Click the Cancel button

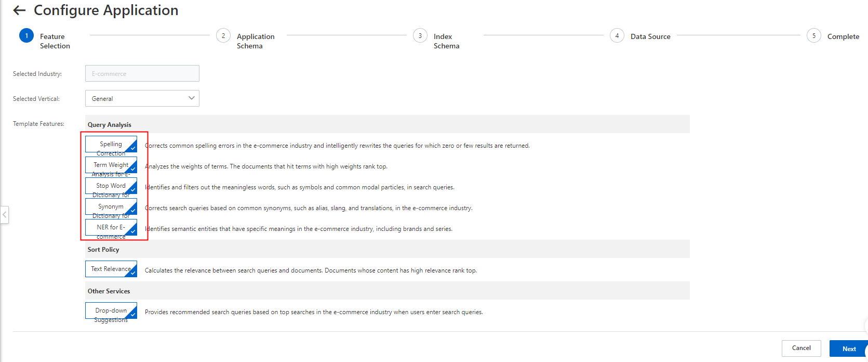click(x=801, y=348)
